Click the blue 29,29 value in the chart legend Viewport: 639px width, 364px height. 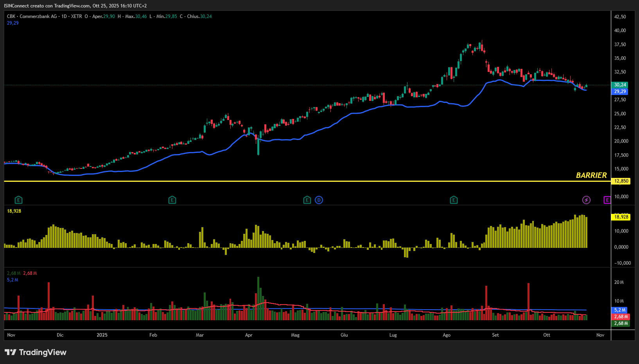click(x=13, y=23)
